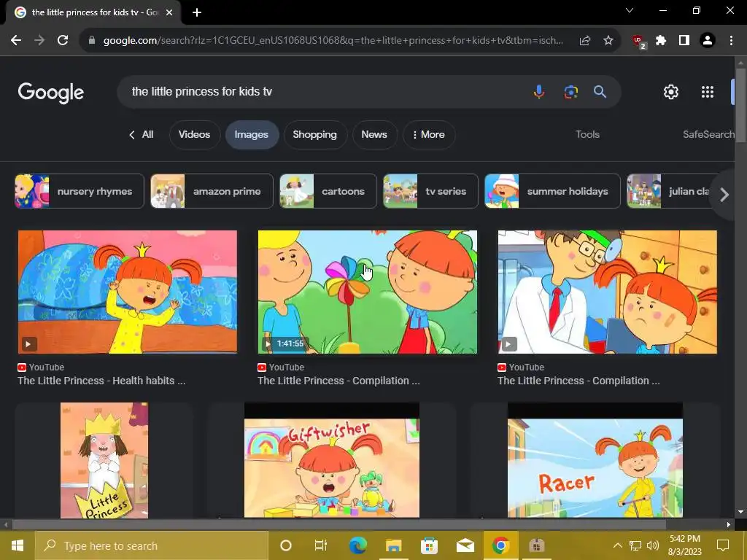The image size is (747, 560).
Task: Filter by amazon prime chip
Action: [212, 192]
